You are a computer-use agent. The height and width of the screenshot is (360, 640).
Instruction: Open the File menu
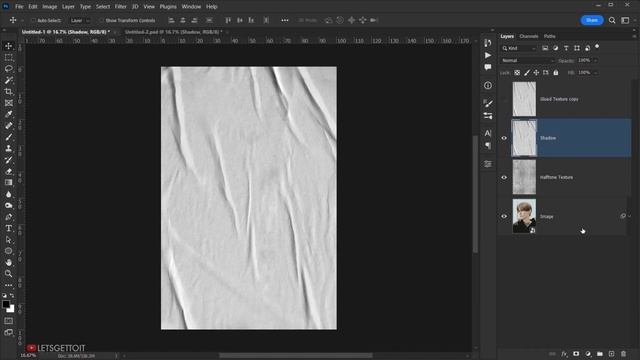(19, 7)
